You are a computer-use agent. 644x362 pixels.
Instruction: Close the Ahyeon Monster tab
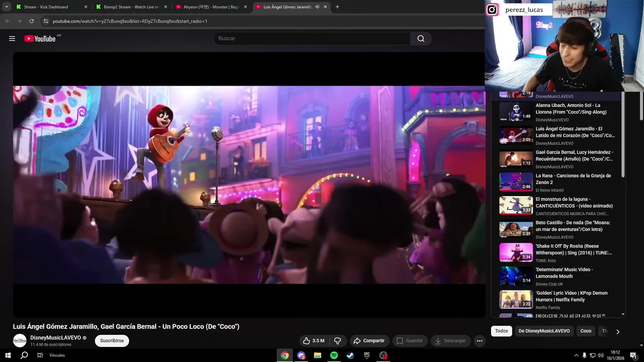(x=246, y=7)
